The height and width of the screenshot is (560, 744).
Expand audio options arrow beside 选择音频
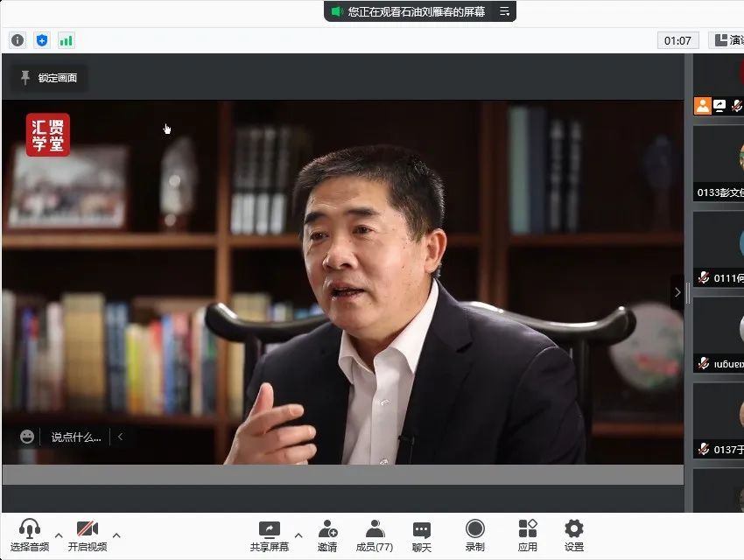59,535
